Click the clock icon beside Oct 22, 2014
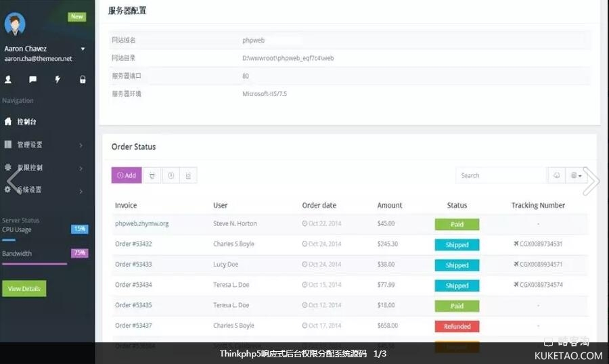Screen dimensions: 609x364 tap(304, 223)
